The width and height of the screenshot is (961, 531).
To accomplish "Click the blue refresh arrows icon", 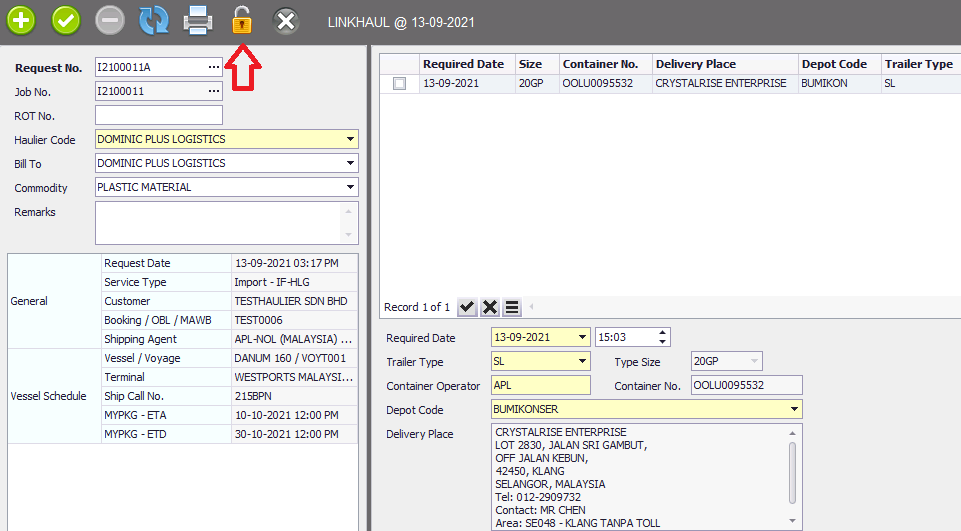I will tap(153, 20).
